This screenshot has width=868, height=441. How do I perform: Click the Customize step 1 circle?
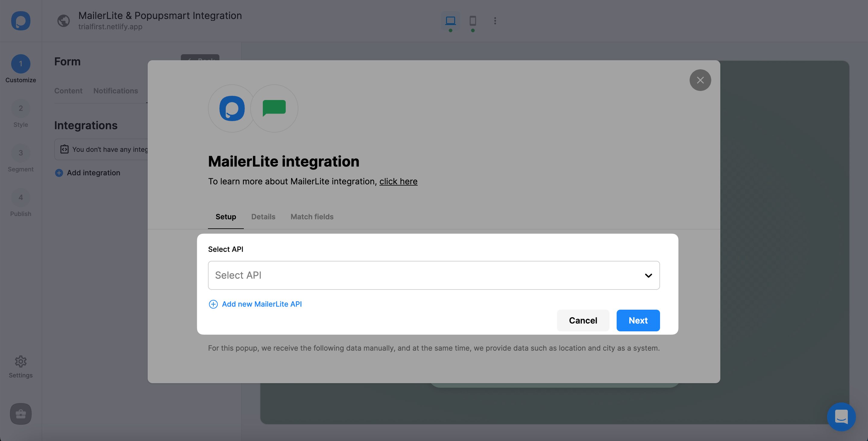(x=20, y=64)
